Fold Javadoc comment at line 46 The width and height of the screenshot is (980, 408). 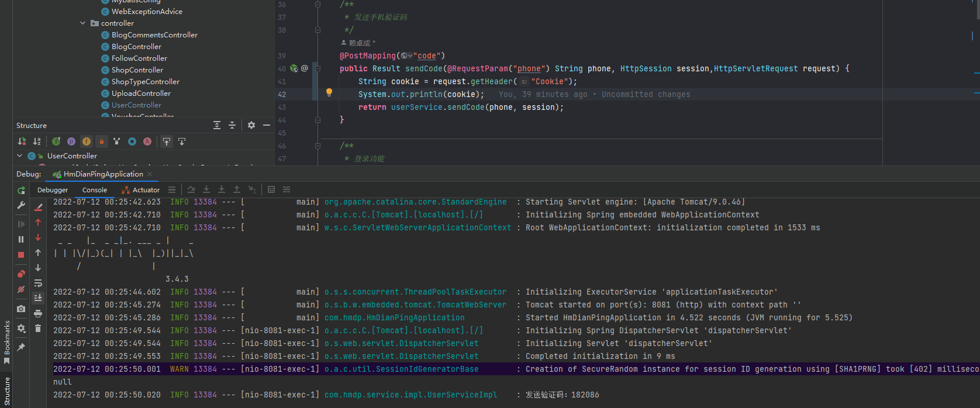point(318,146)
